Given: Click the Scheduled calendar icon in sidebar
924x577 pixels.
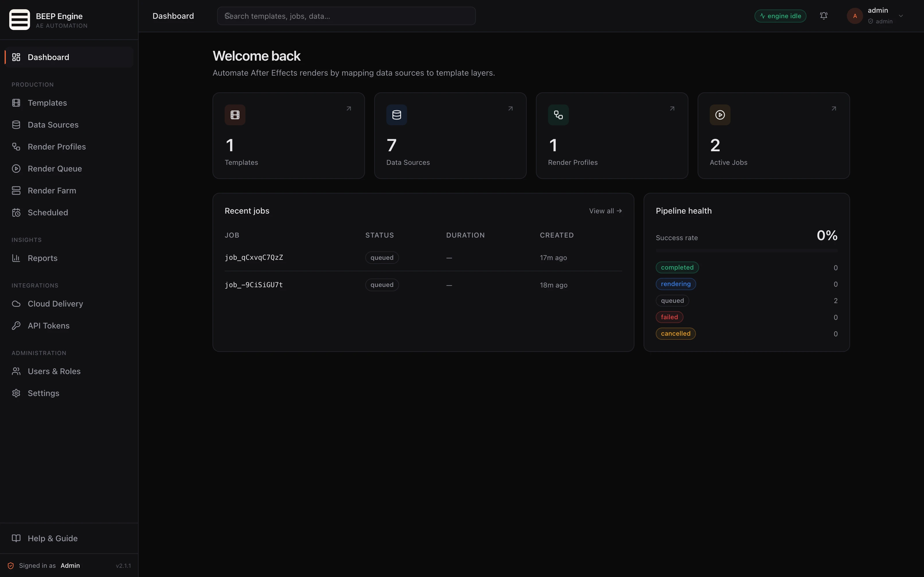Looking at the screenshot, I should click(16, 212).
